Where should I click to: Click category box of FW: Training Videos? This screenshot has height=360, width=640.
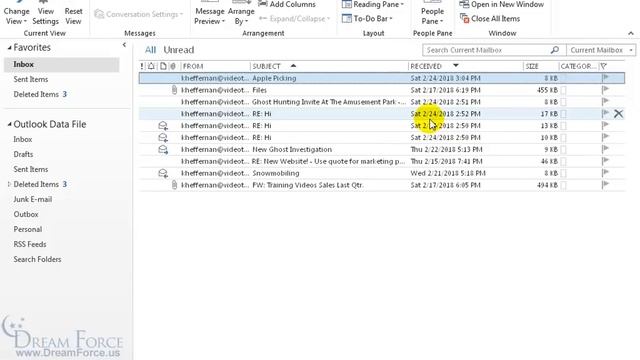click(564, 185)
